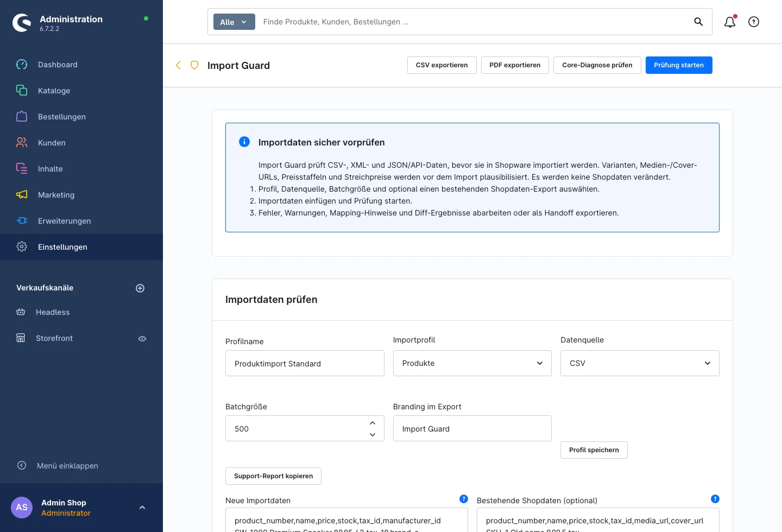Viewport: 782px width, 532px height.
Task: Show help for Neue Importdaten
Action: point(464,499)
